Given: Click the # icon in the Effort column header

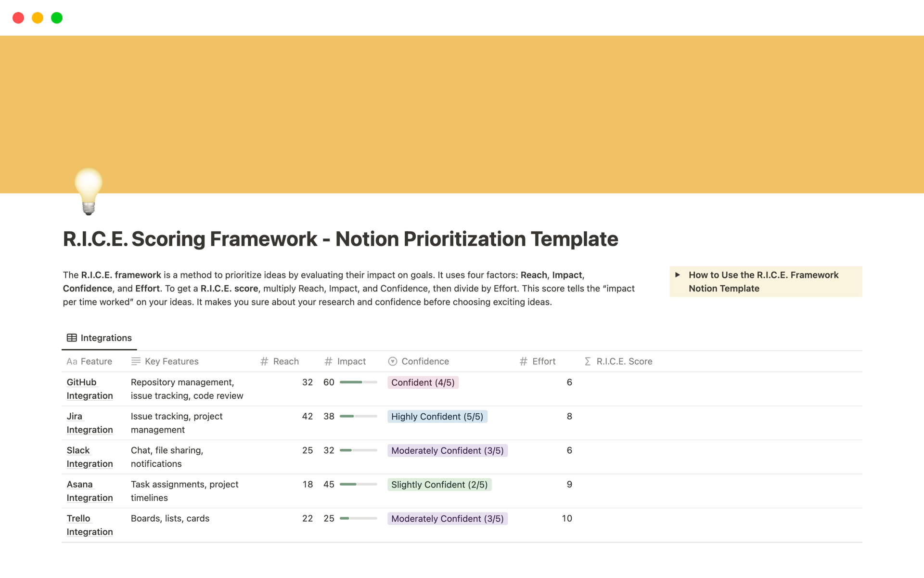Looking at the screenshot, I should pos(524,361).
